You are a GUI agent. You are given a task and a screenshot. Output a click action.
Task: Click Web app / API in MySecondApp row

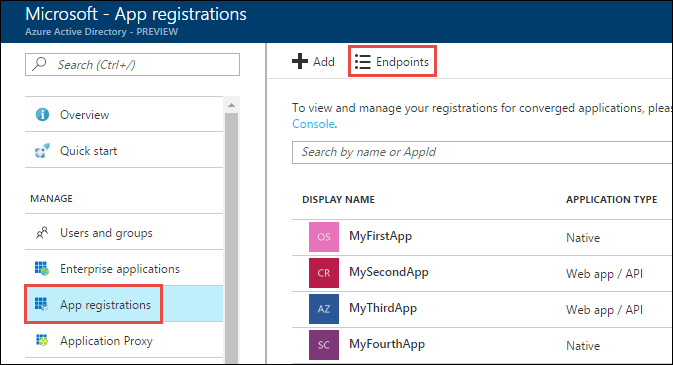[604, 274]
